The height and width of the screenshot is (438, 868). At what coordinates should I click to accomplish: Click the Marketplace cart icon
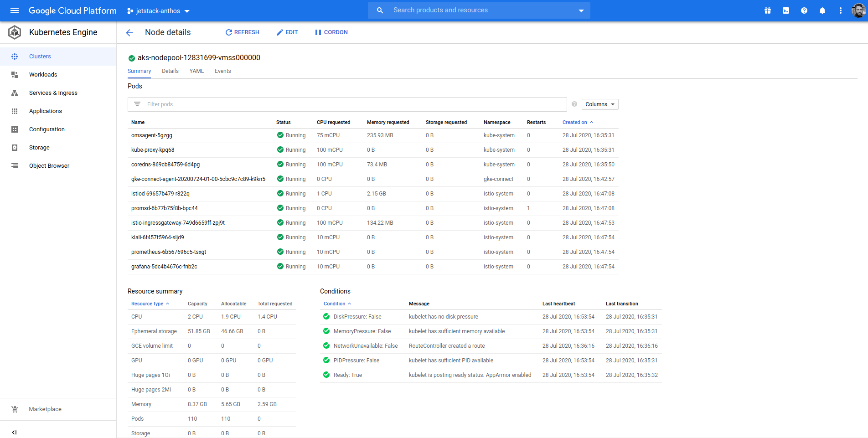(15, 409)
